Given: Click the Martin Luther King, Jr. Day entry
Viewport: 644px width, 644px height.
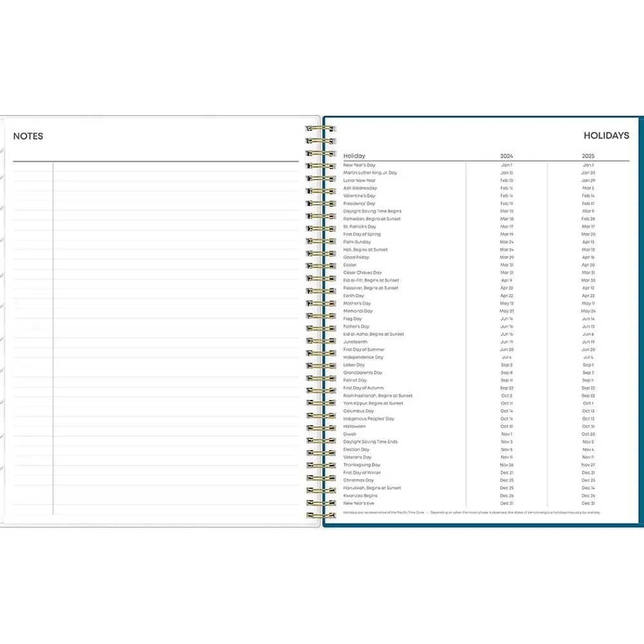Looking at the screenshot, I should point(370,173).
